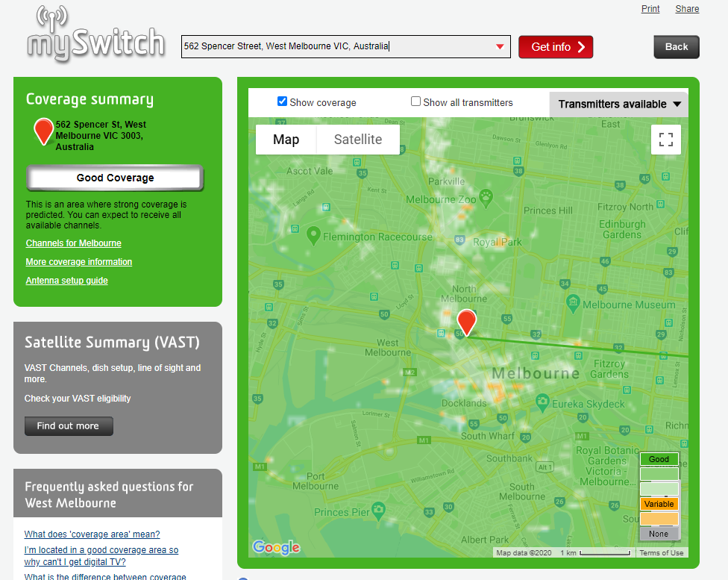The height and width of the screenshot is (580, 728).
Task: Click the light green legend swatch below Good
Action: 659,474
